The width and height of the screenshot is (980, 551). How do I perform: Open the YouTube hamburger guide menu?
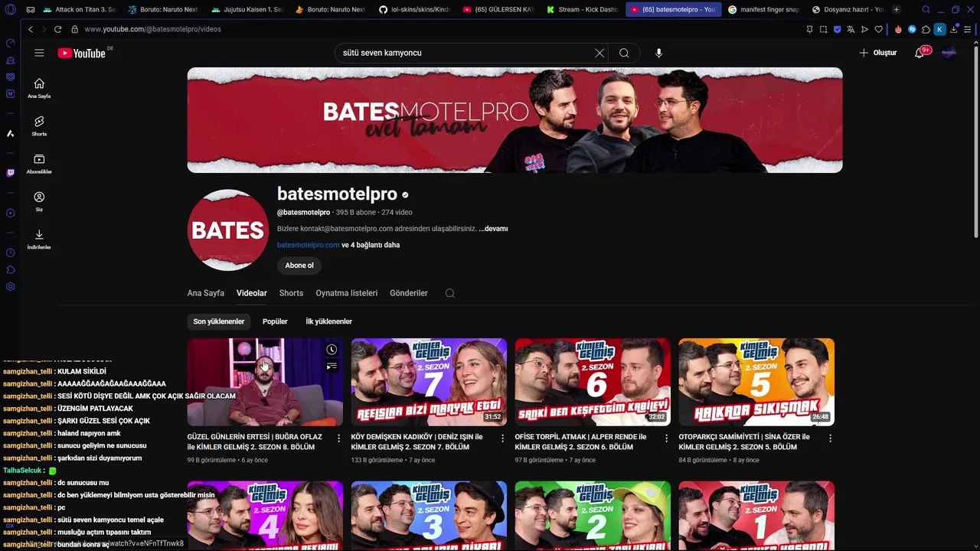tap(39, 53)
